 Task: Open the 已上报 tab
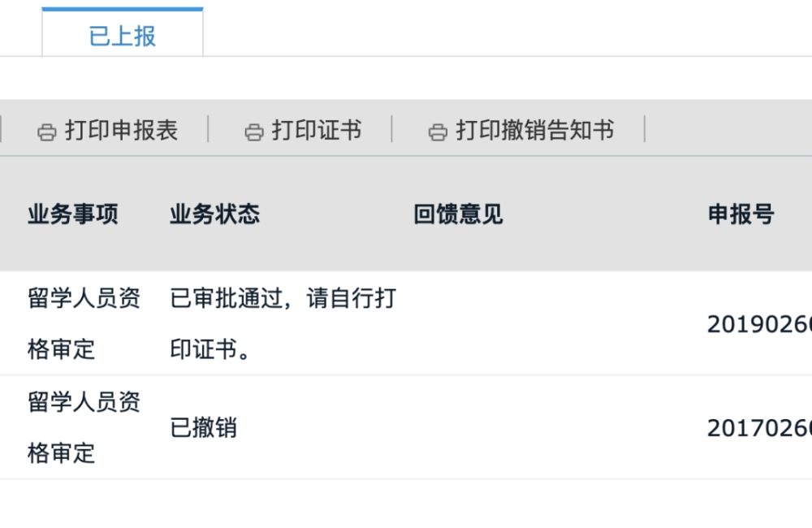pos(123,32)
